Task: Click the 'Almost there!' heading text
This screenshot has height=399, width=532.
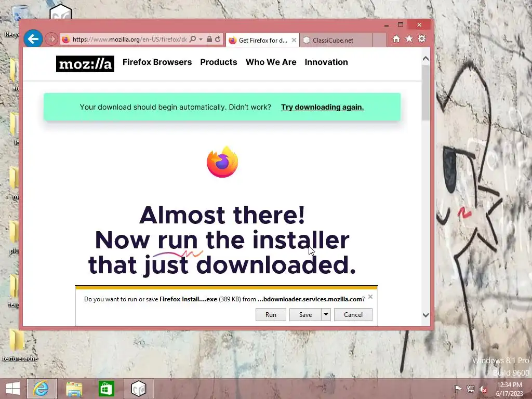Action: pos(222,215)
